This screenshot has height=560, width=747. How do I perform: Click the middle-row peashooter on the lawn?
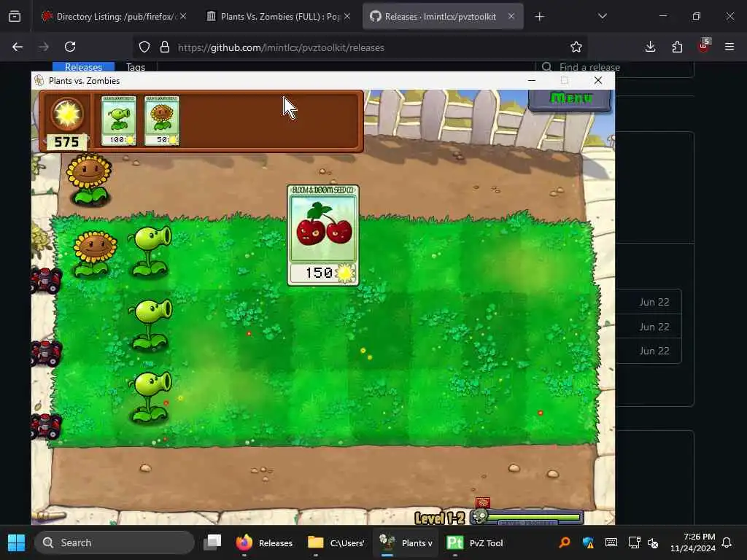150,324
